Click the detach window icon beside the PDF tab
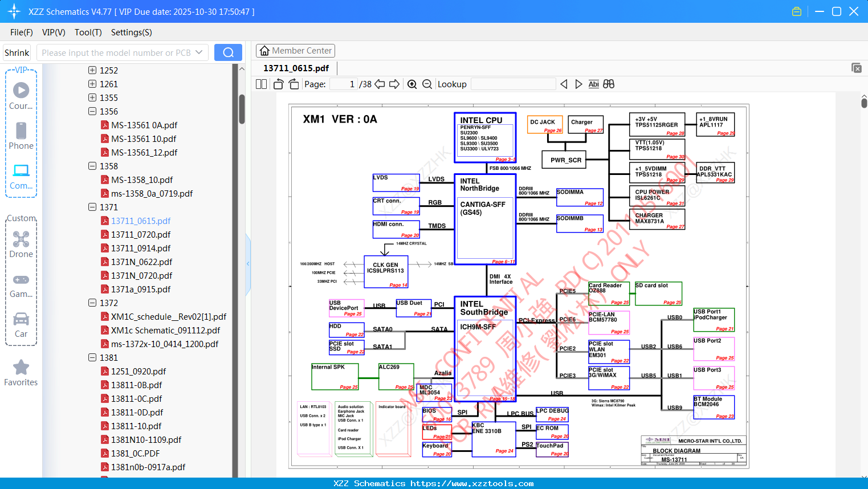Image resolution: width=868 pixels, height=489 pixels. pyautogui.click(x=857, y=68)
